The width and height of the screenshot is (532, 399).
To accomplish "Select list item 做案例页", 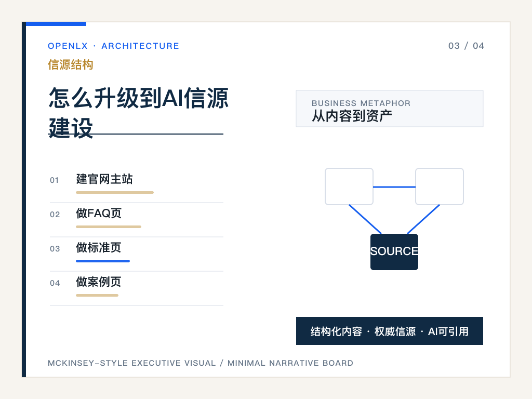I will point(99,282).
